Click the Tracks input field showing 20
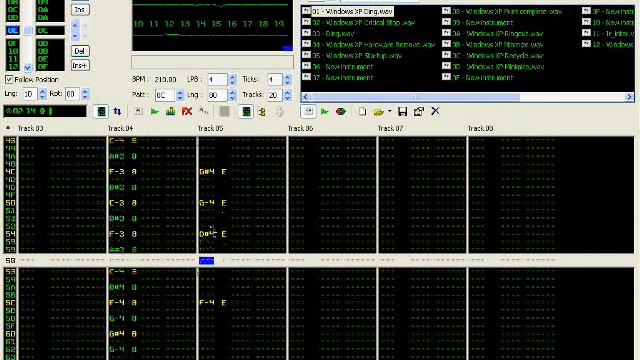 [x=274, y=95]
